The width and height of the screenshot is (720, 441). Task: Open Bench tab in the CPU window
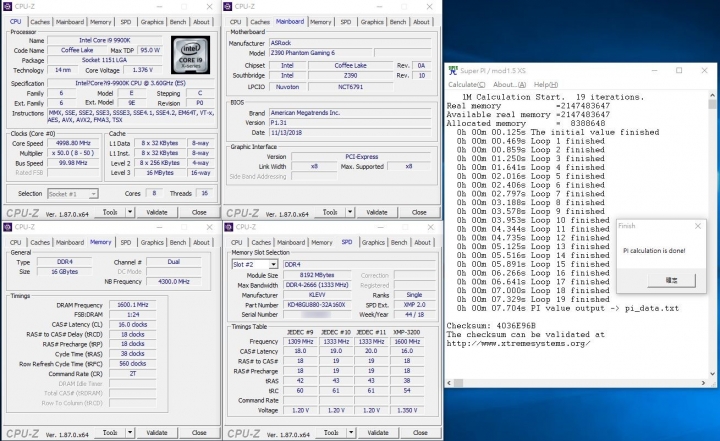(178, 22)
